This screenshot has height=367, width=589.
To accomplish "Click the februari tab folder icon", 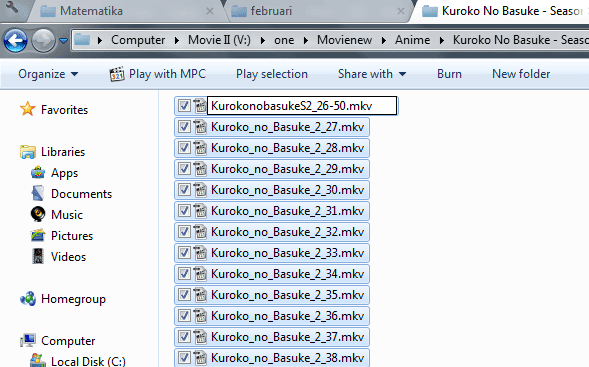I will tap(239, 11).
